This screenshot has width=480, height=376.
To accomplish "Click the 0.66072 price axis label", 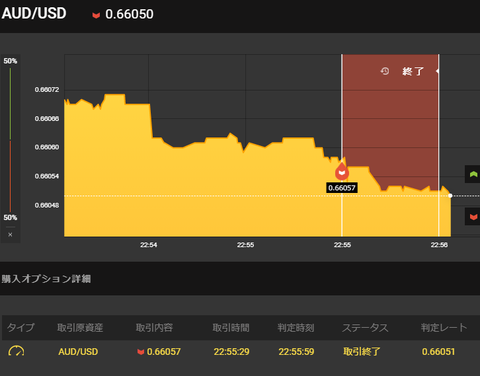I will 47,90.
